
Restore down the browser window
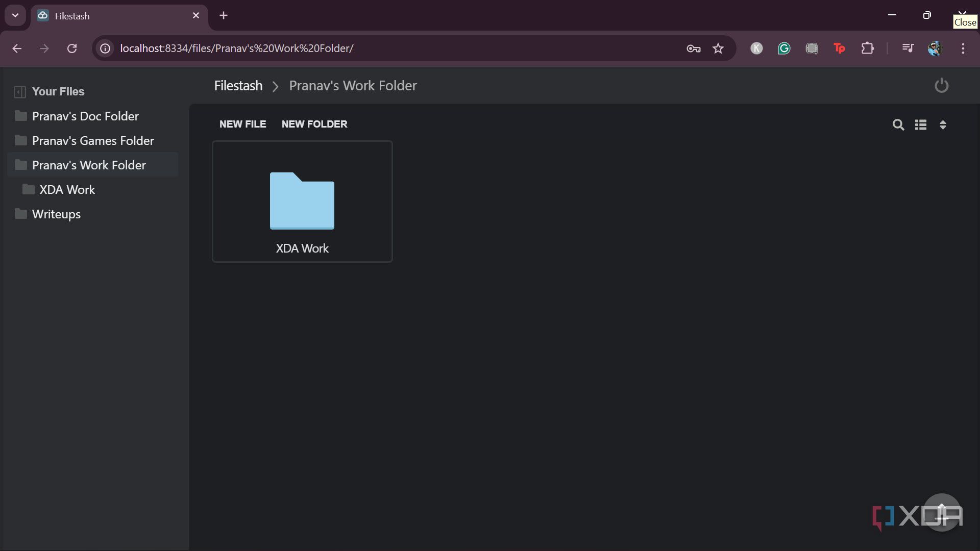point(927,15)
